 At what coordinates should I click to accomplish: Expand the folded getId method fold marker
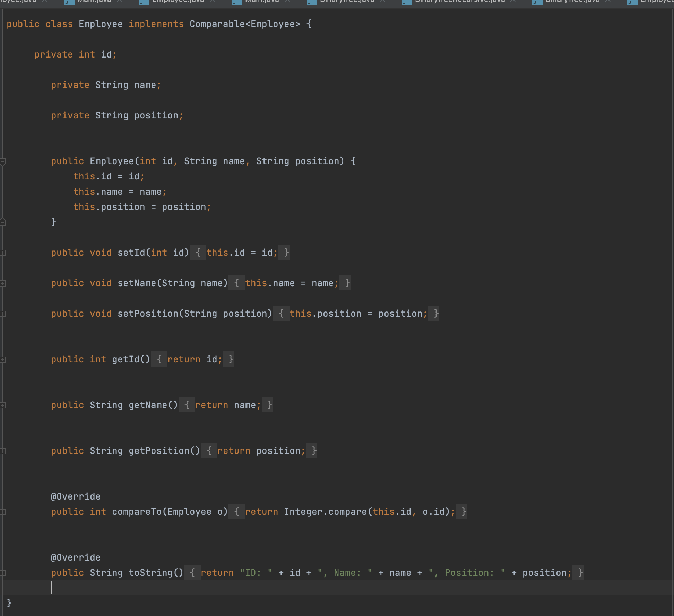click(3, 359)
